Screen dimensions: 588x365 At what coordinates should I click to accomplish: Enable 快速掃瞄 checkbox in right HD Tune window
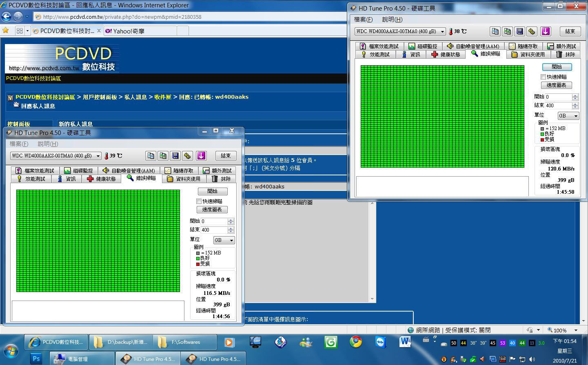pyautogui.click(x=544, y=77)
